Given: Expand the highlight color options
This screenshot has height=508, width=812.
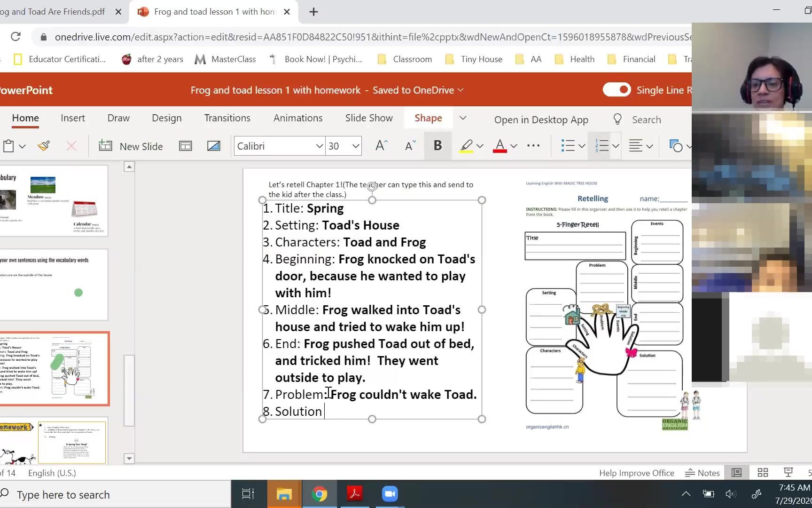Looking at the screenshot, I should click(x=480, y=146).
